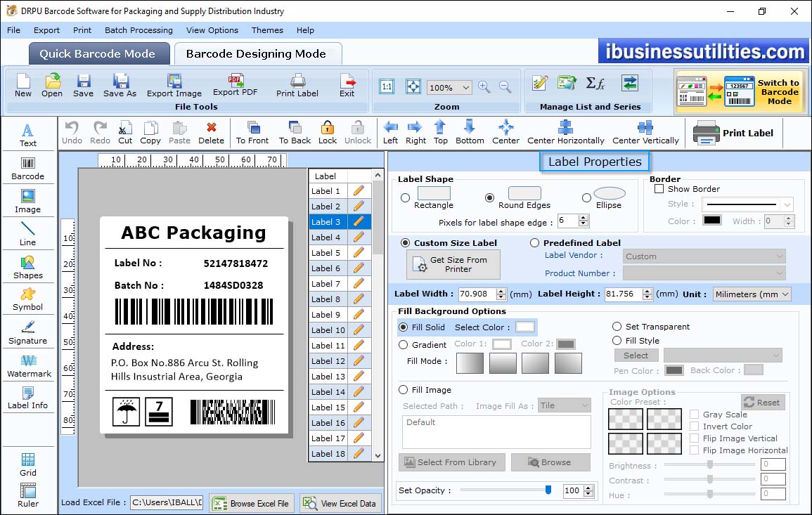Undo the last action
The height and width of the screenshot is (515, 812).
72,133
